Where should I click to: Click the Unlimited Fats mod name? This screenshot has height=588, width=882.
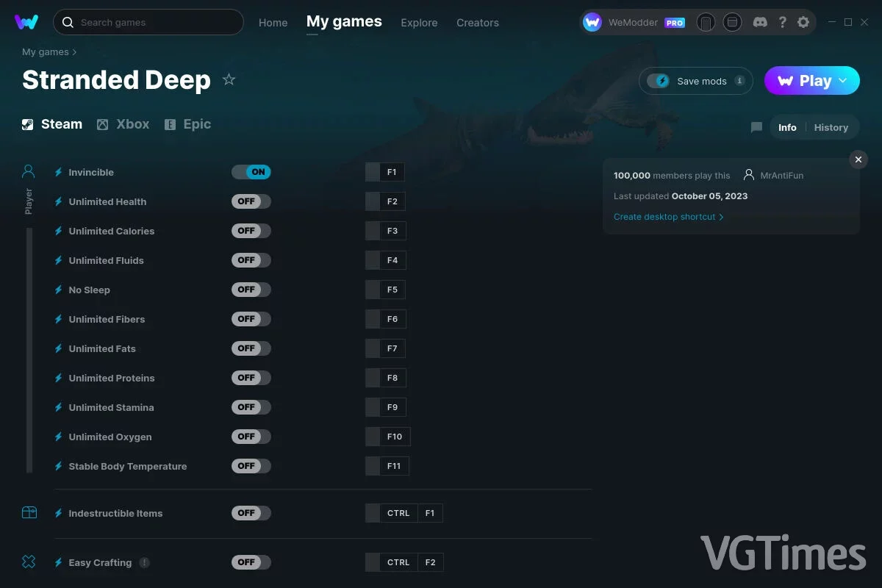tap(102, 348)
